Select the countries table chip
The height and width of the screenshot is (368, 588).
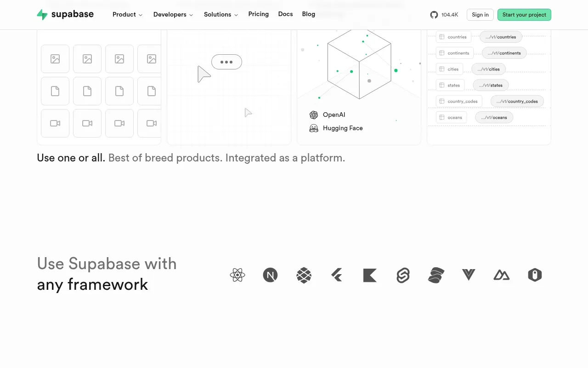tap(454, 37)
